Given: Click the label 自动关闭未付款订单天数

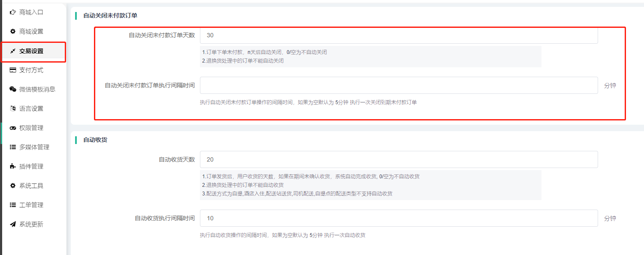Looking at the screenshot, I should click(x=162, y=35).
